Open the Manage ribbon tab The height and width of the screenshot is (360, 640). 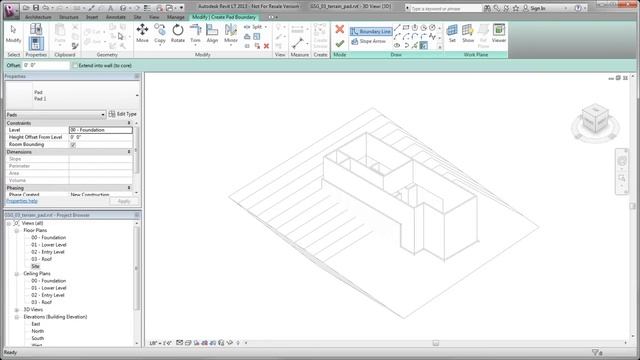[x=176, y=17]
